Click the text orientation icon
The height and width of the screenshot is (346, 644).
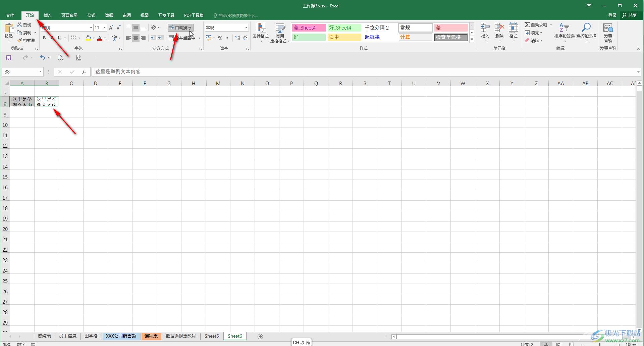154,28
